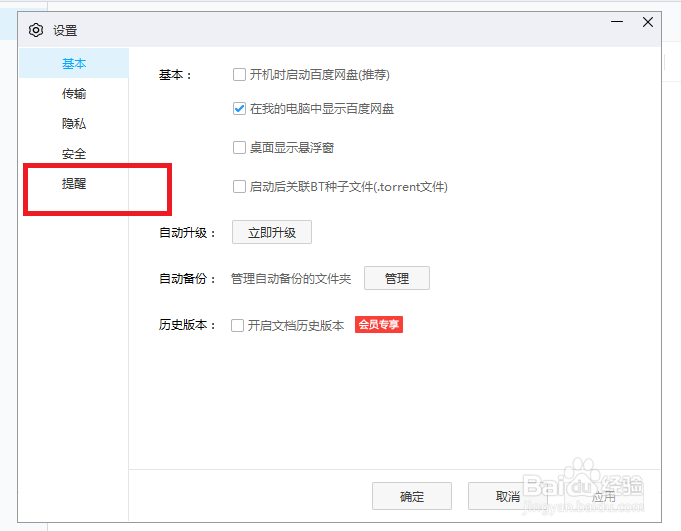This screenshot has width=681, height=531.
Task: Click the 自动备份 label
Action: (x=187, y=279)
